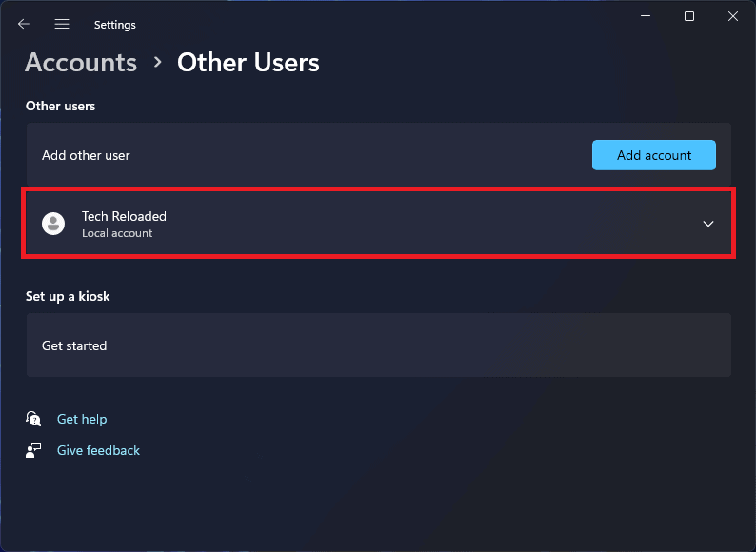The width and height of the screenshot is (756, 552).
Task: Open the hamburger navigation menu
Action: tap(62, 24)
